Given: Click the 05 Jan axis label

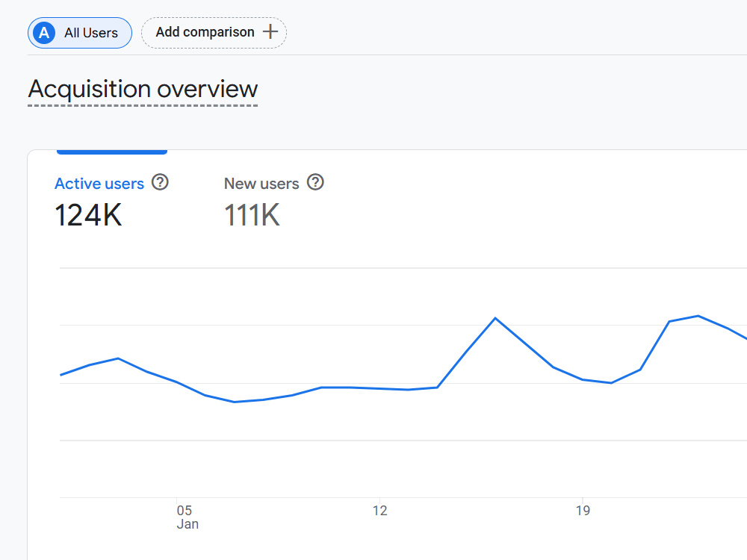Looking at the screenshot, I should 187,517.
